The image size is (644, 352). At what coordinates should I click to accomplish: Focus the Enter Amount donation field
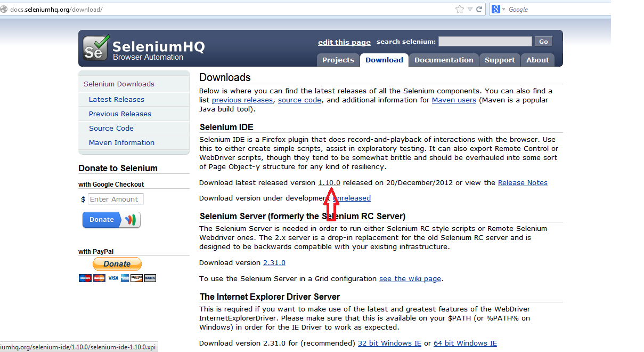[116, 199]
